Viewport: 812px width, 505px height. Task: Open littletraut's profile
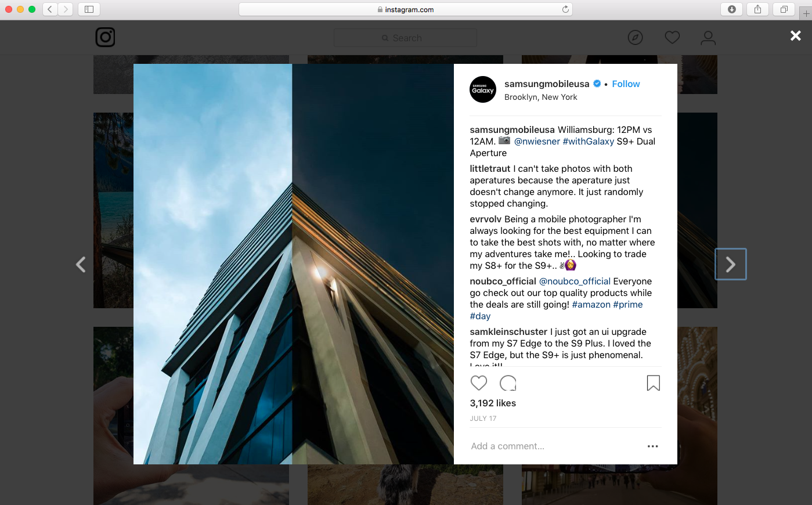click(490, 168)
